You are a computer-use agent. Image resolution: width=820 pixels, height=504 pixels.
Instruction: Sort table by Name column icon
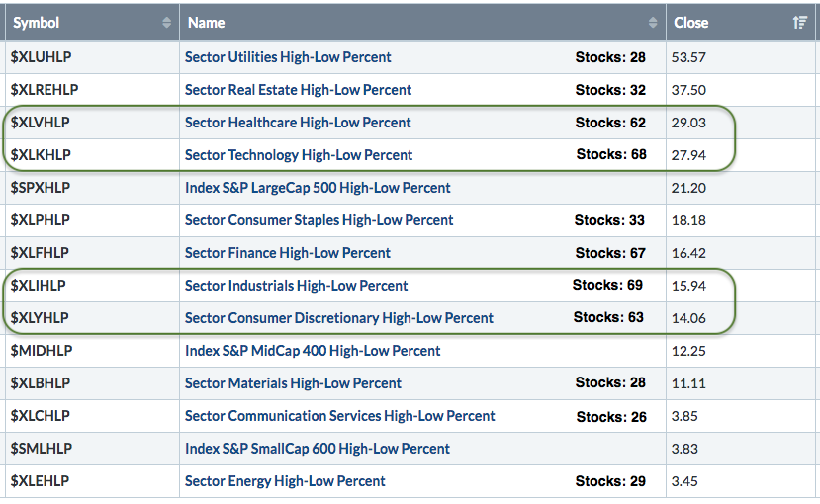click(653, 23)
